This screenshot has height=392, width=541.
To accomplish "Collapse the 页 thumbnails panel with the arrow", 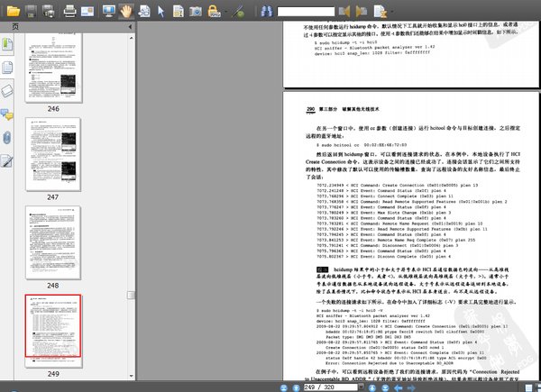I will tap(130, 26).
